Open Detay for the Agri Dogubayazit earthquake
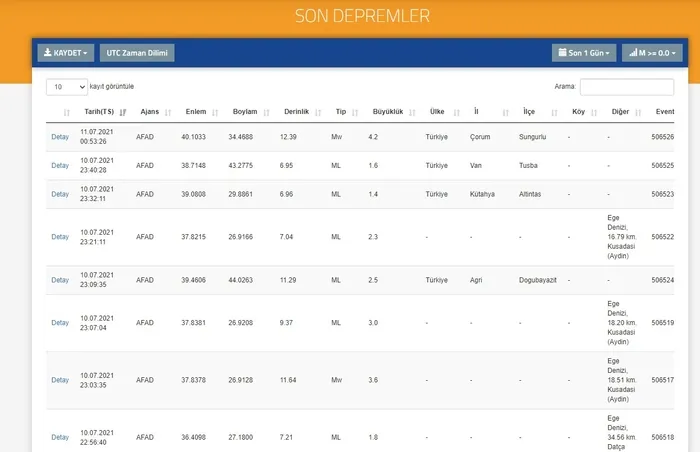 click(x=60, y=280)
